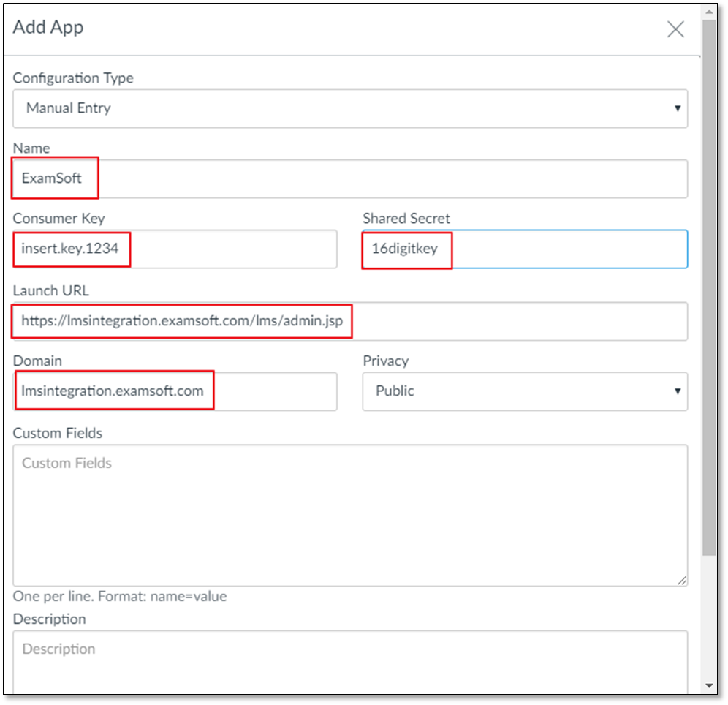Click the Consumer Key input field
The image size is (728, 705).
pyautogui.click(x=175, y=249)
